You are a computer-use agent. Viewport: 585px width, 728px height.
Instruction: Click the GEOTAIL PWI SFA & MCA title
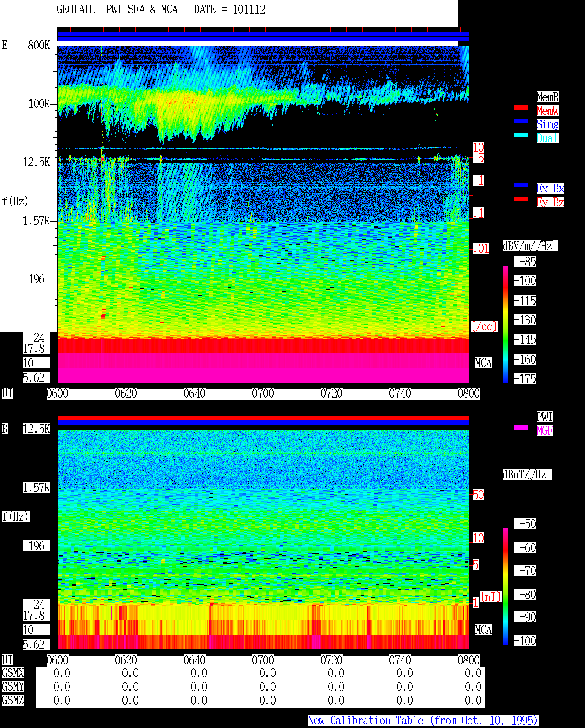(x=117, y=10)
